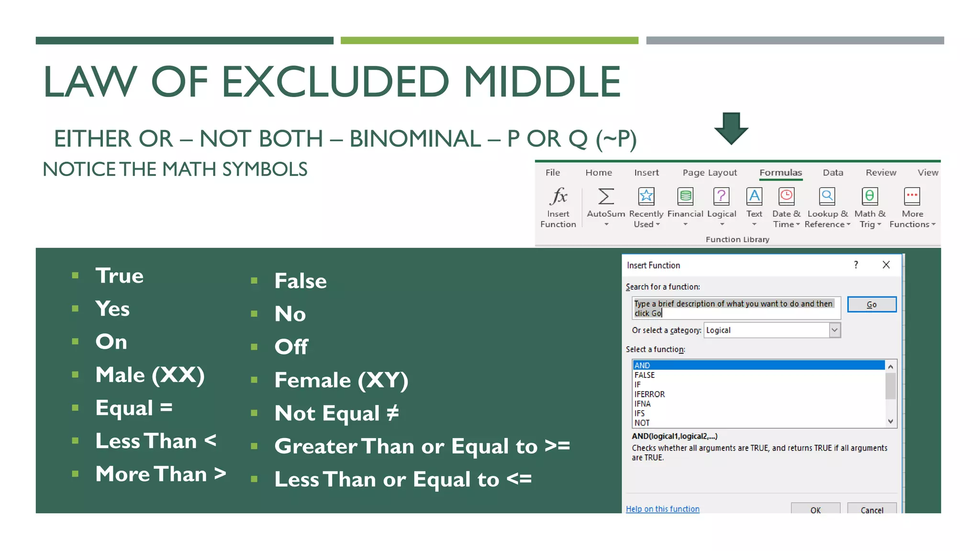980x551 pixels.
Task: Click the Recently Used star icon
Action: point(646,196)
